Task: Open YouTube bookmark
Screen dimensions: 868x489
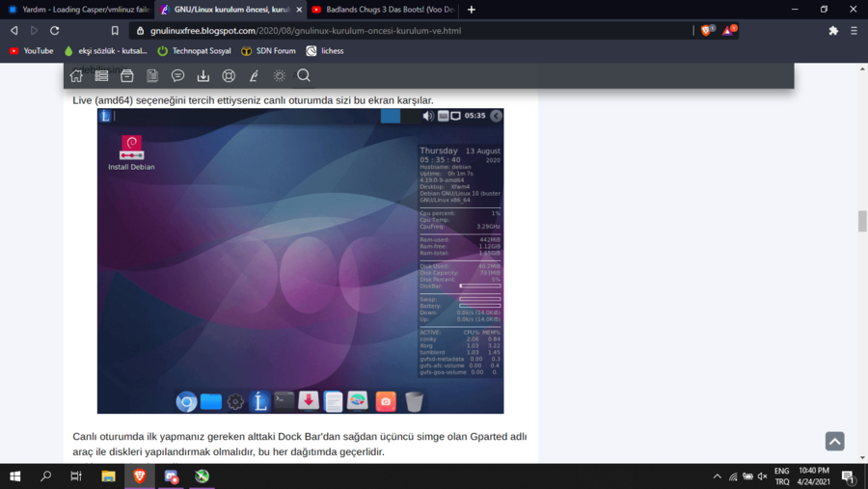Action: (x=32, y=51)
